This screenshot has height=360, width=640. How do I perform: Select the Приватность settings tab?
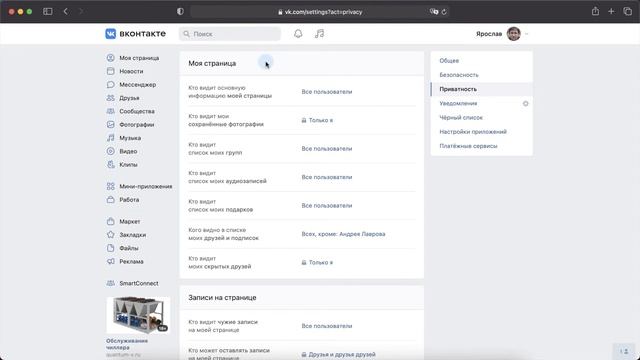[482, 89]
